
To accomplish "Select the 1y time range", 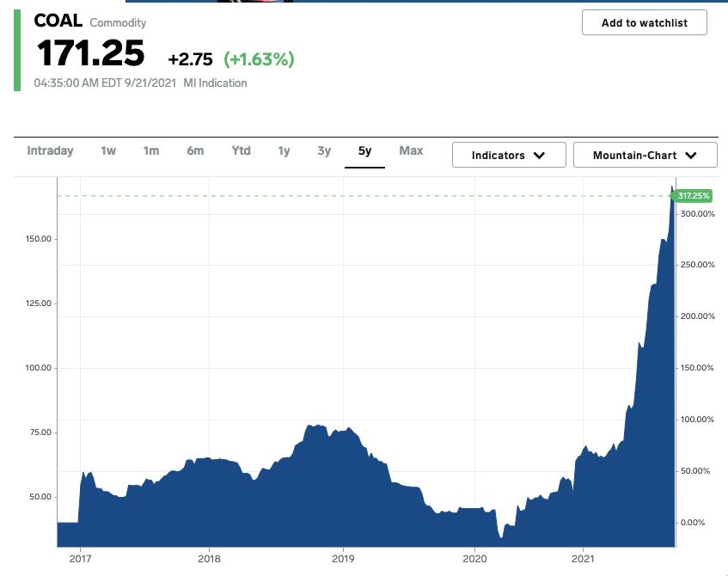I will (x=284, y=150).
